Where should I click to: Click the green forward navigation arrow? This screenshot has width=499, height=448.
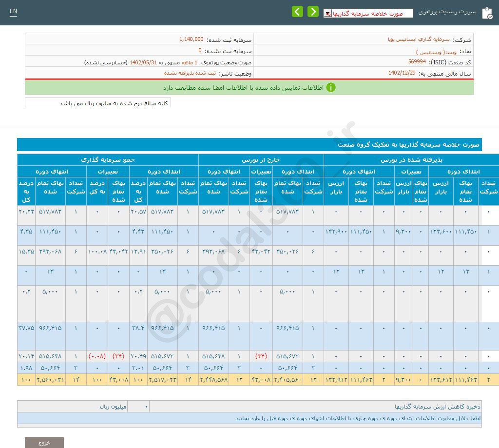(x=313, y=11)
